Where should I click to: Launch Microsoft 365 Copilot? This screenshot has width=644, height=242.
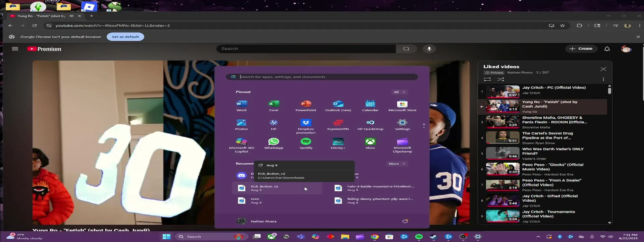(x=241, y=145)
